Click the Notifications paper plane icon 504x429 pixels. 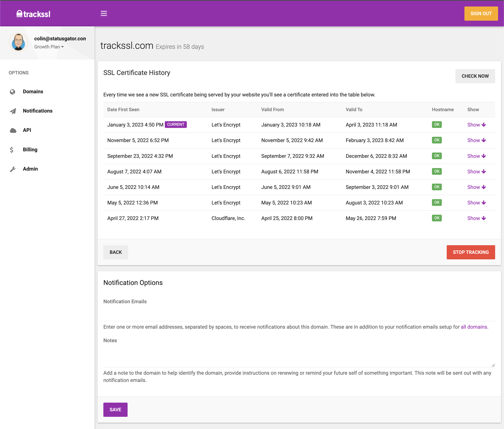[13, 111]
